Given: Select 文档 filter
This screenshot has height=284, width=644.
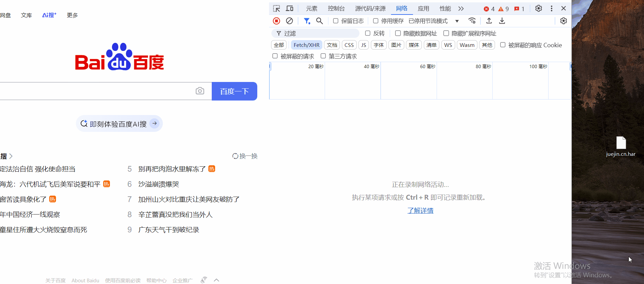Looking at the screenshot, I should (332, 45).
